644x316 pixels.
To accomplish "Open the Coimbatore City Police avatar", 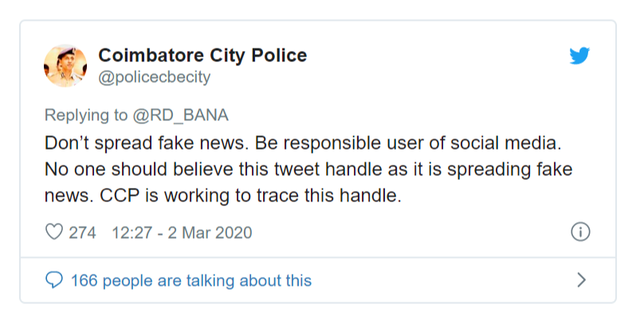I will (x=65, y=65).
